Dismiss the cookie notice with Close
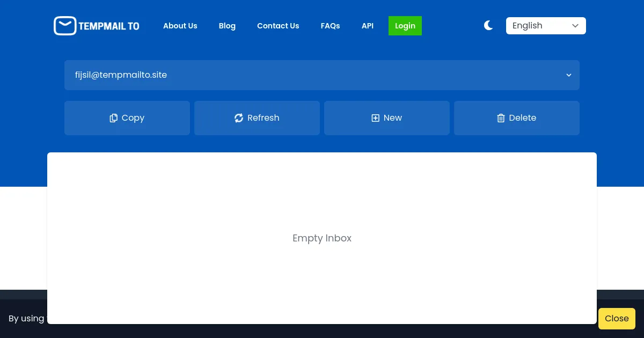This screenshot has height=338, width=644. pyautogui.click(x=617, y=318)
